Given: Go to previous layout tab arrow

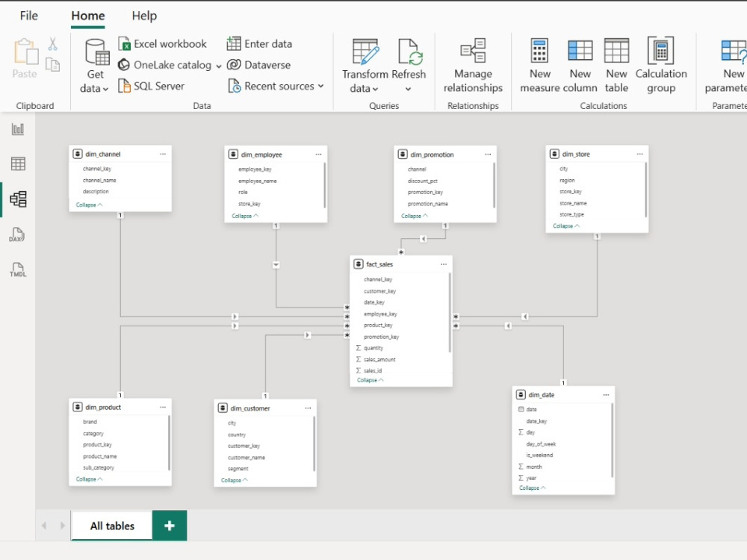Looking at the screenshot, I should pos(44,526).
